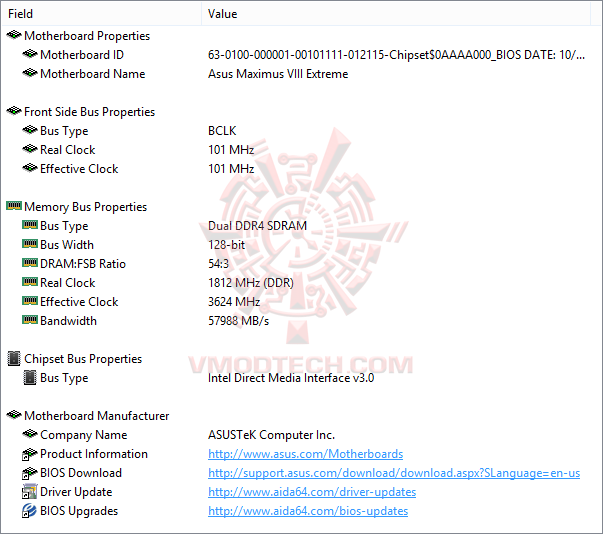Click the BIOS Upgrades row icon
The height and width of the screenshot is (534, 603).
29,511
